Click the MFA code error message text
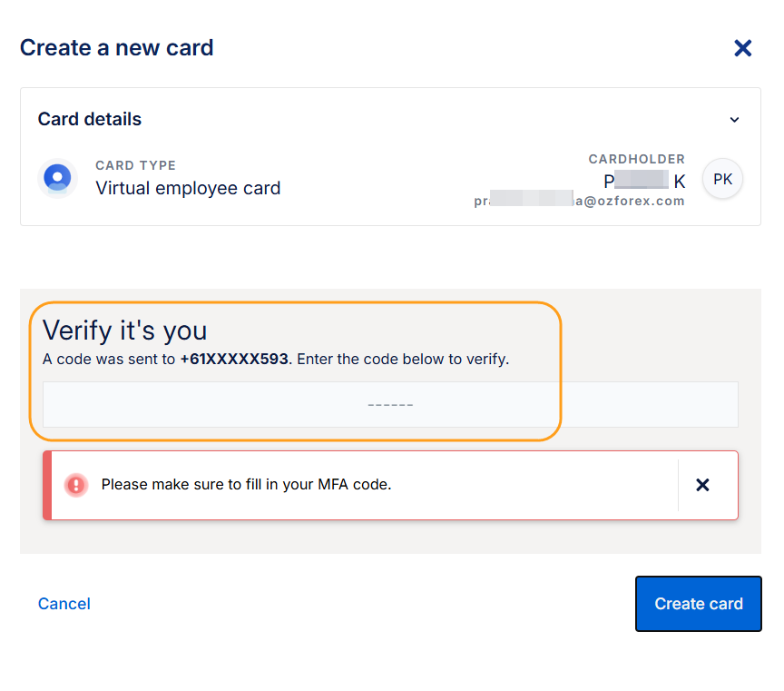784x691 pixels. [246, 485]
